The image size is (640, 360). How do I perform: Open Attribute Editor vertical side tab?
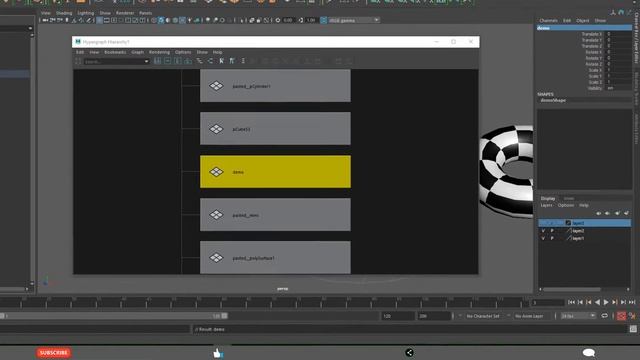pos(636,129)
